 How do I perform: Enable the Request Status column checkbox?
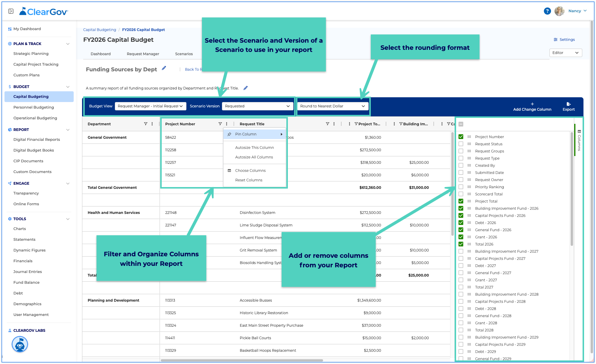(461, 144)
